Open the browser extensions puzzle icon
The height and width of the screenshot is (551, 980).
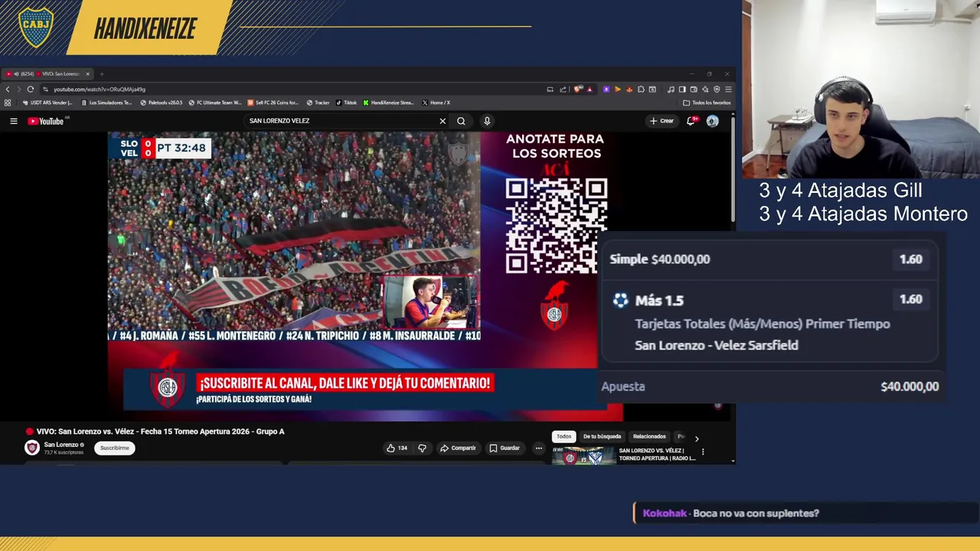point(641,90)
